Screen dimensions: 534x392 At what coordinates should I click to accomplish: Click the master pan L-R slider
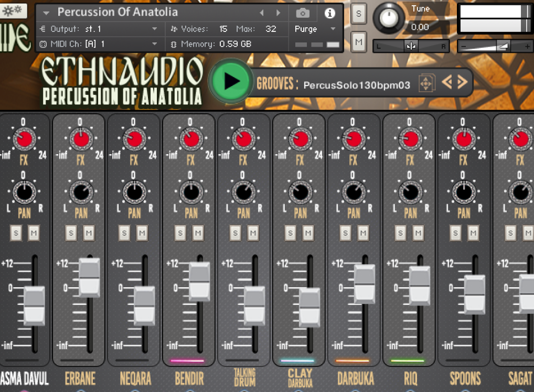click(x=411, y=46)
